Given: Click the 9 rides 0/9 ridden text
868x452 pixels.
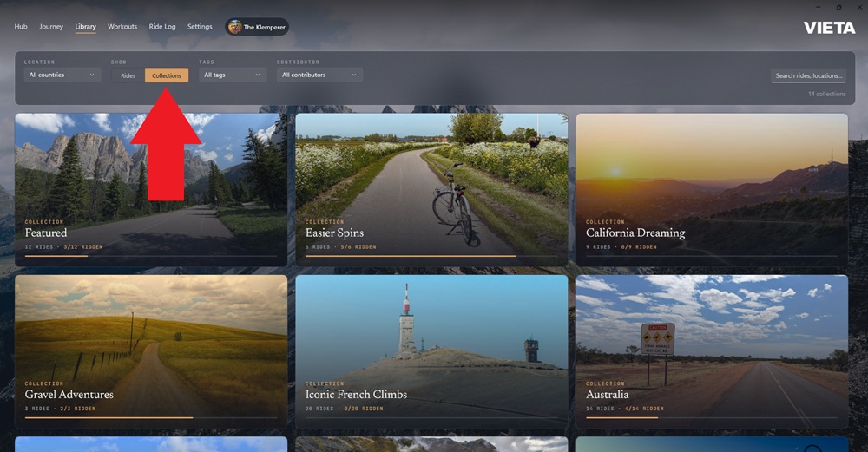Looking at the screenshot, I should pos(621,246).
